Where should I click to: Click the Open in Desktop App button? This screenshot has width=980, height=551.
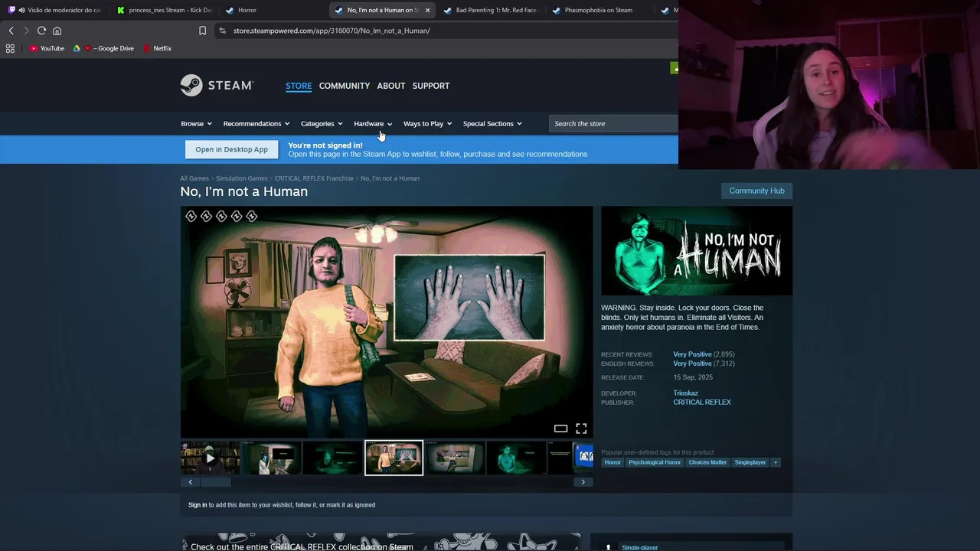[231, 150]
